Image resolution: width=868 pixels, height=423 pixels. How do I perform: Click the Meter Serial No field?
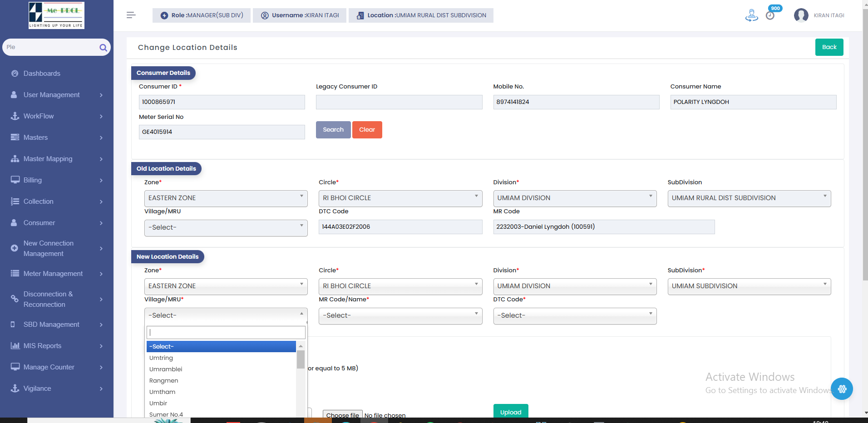222,132
